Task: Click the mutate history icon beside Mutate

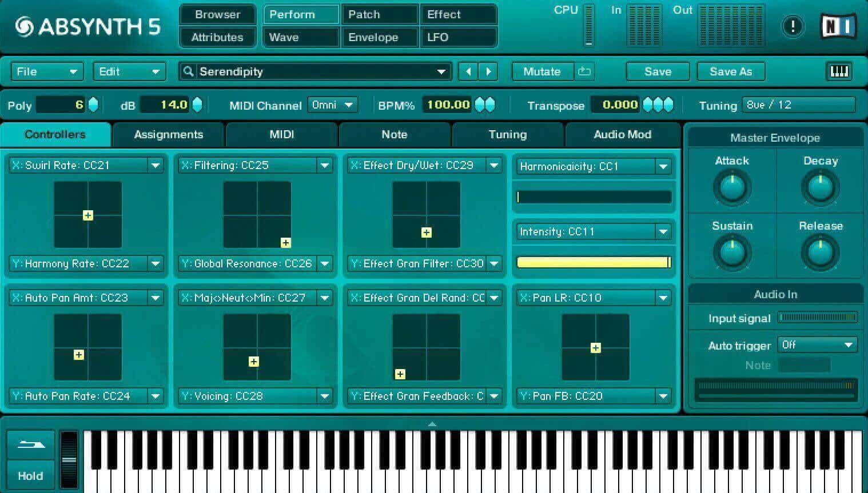Action: (584, 71)
